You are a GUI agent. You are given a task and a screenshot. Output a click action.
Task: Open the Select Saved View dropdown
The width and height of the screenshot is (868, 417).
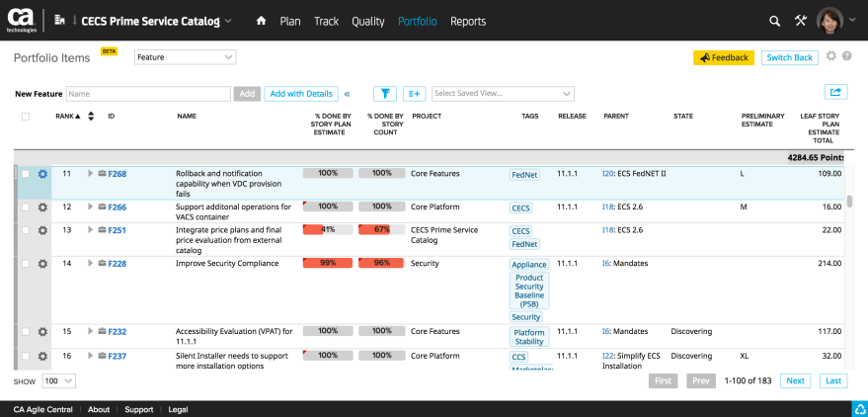(503, 94)
